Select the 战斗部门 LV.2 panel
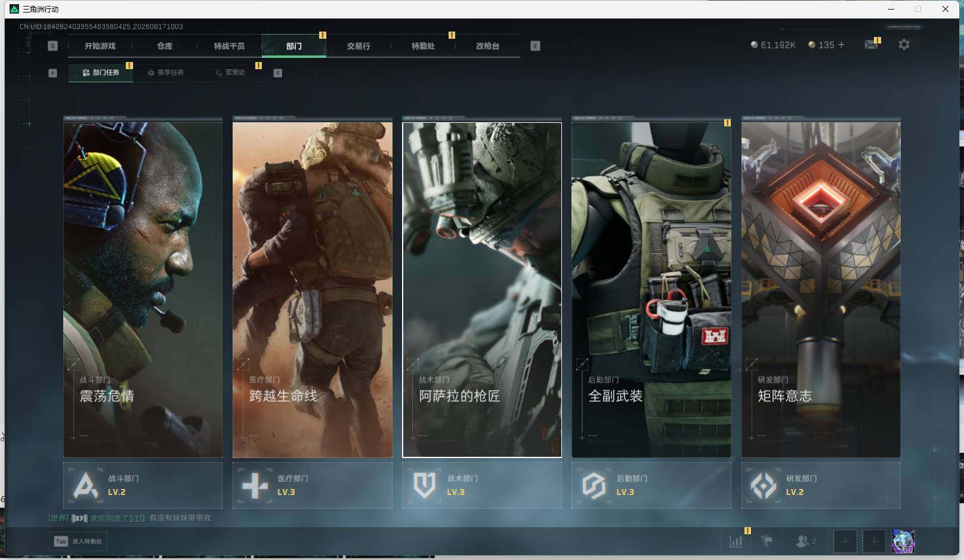 pyautogui.click(x=143, y=485)
